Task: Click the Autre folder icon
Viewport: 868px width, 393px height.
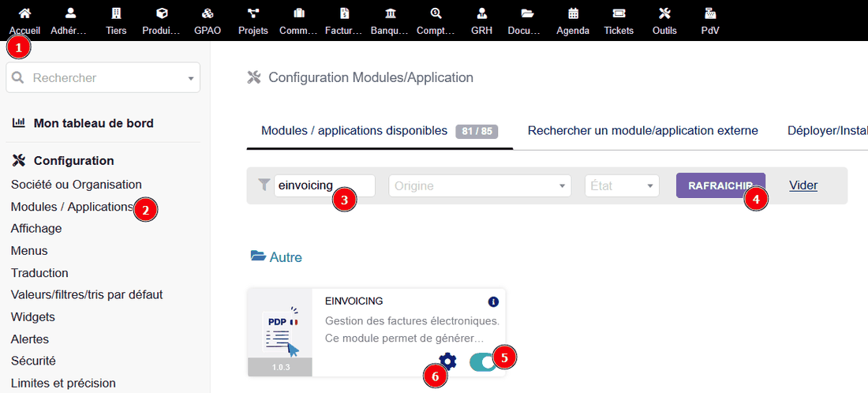Action: point(258,256)
